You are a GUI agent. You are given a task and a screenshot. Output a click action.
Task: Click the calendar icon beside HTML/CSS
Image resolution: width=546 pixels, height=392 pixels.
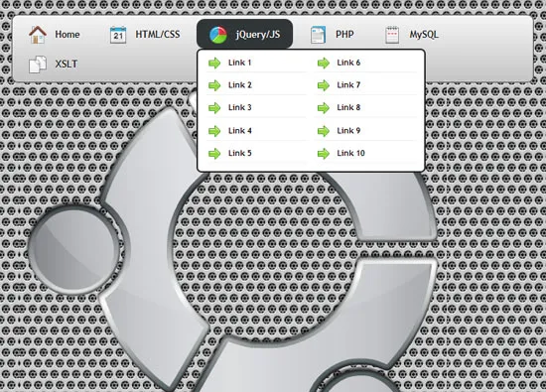pyautogui.click(x=118, y=35)
